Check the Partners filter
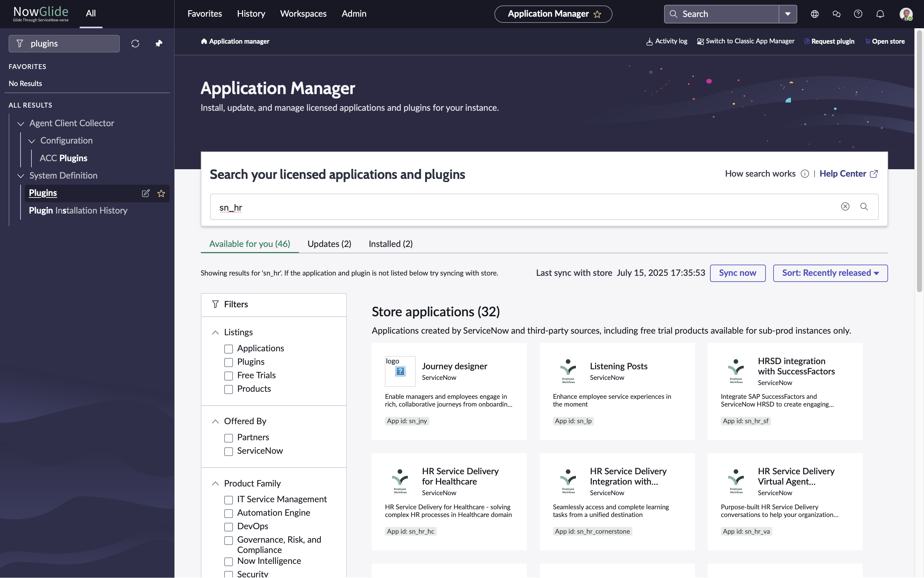The width and height of the screenshot is (924, 578). click(228, 438)
